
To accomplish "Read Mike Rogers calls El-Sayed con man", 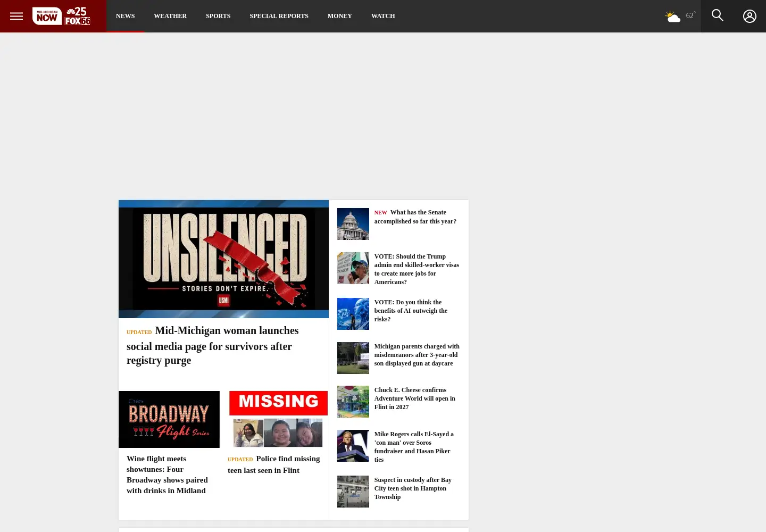I will click(x=414, y=447).
